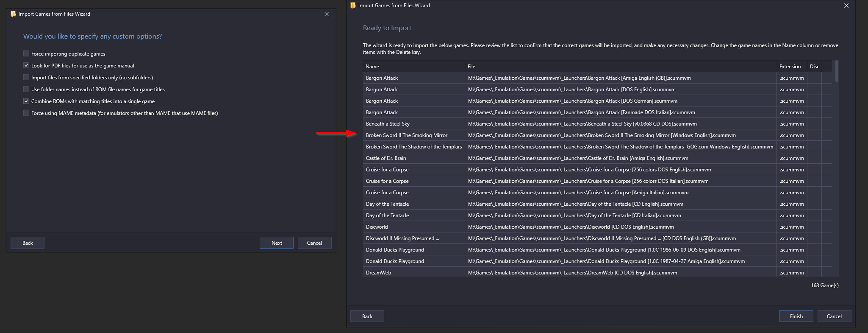This screenshot has height=333, width=868.
Task: Click the 168 Game(s) count label
Action: (824, 285)
